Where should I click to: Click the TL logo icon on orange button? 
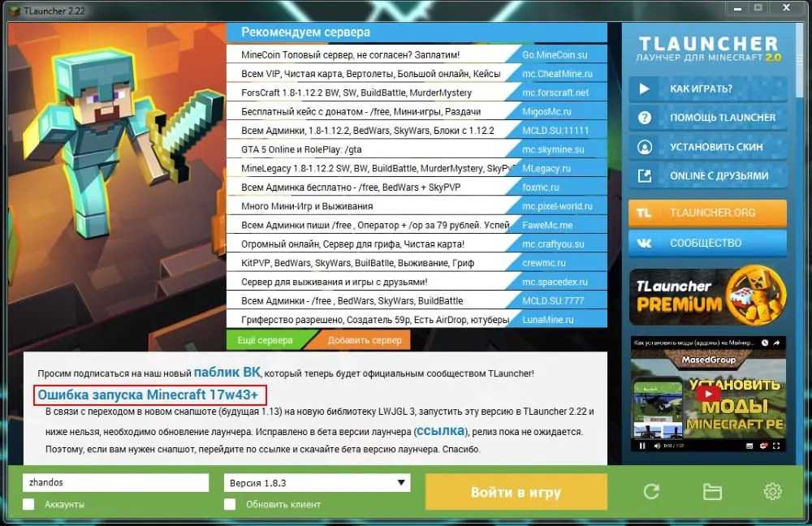[x=644, y=213]
